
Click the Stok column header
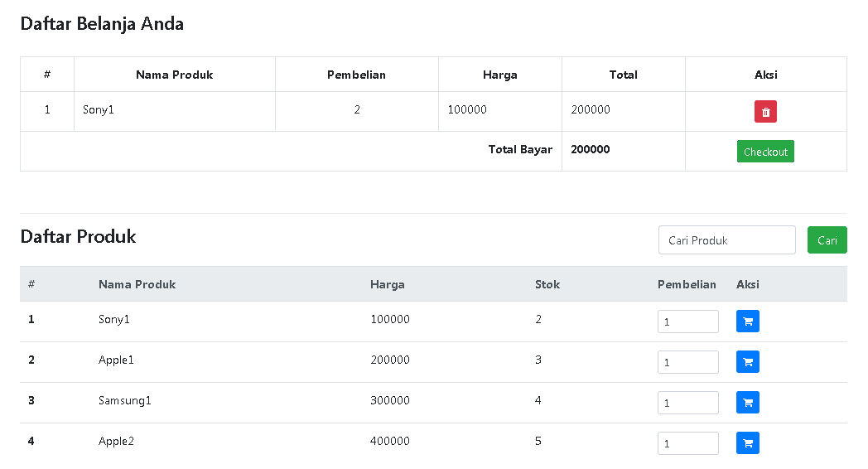[547, 284]
